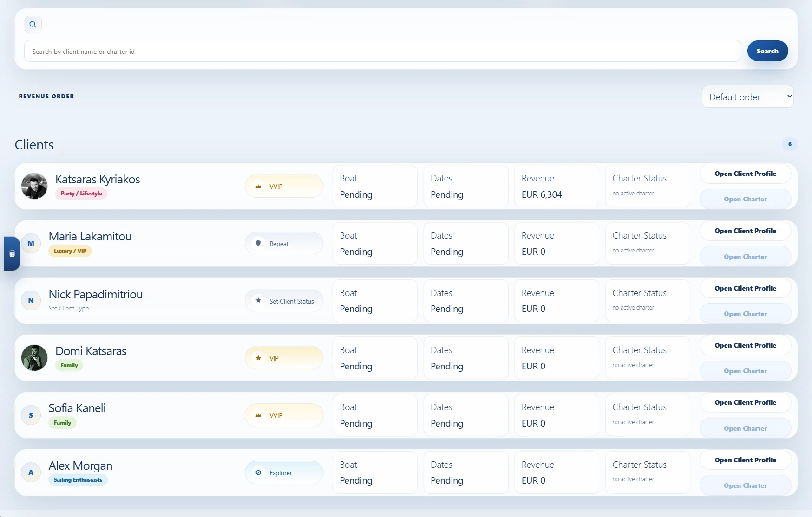Click the magnifier search icon
812x517 pixels.
(33, 24)
